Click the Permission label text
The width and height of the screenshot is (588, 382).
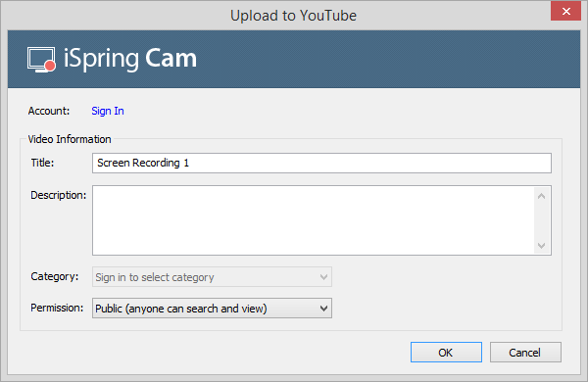[x=57, y=308]
